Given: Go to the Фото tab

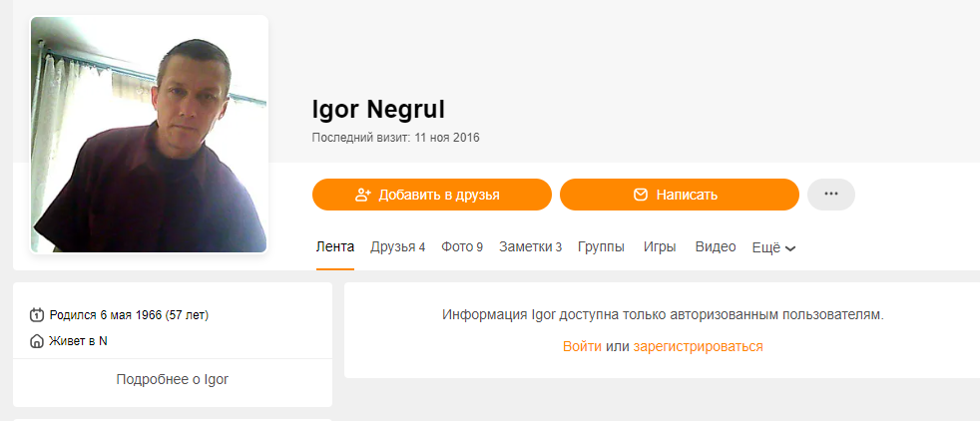Looking at the screenshot, I should (x=462, y=246).
